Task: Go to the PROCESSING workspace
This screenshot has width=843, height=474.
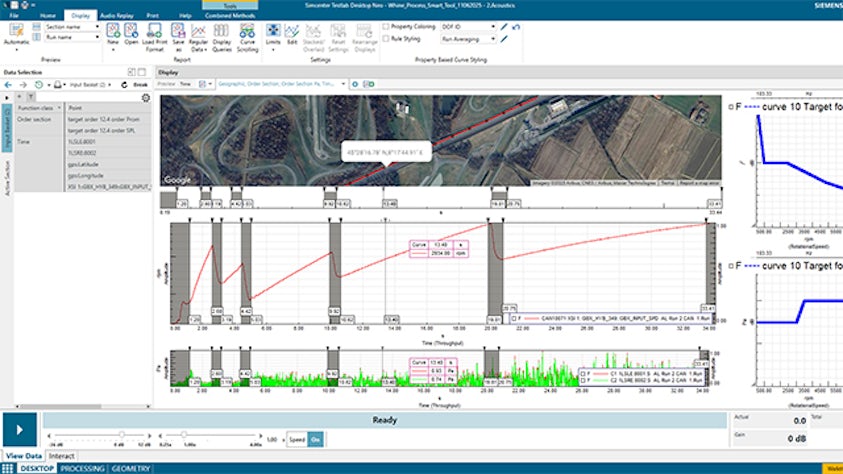Action: (x=82, y=468)
